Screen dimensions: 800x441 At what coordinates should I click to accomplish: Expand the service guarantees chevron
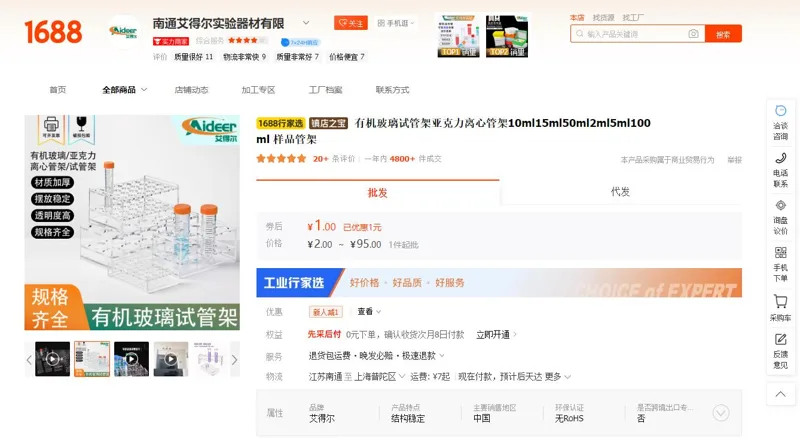click(x=442, y=356)
